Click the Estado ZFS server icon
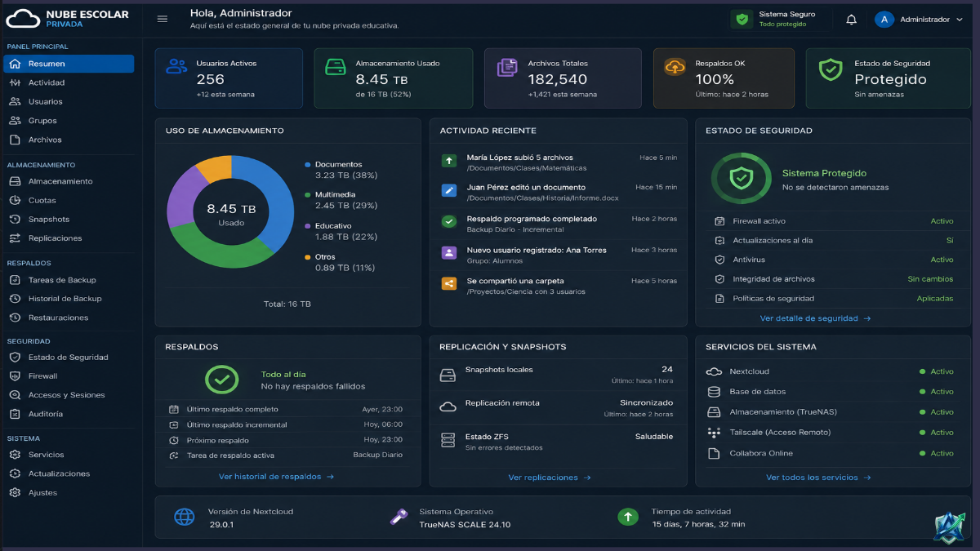The height and width of the screenshot is (551, 980). [x=448, y=440]
